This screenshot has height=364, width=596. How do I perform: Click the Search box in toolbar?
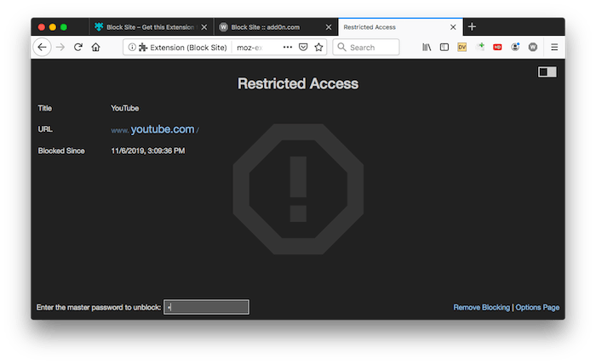click(x=366, y=48)
